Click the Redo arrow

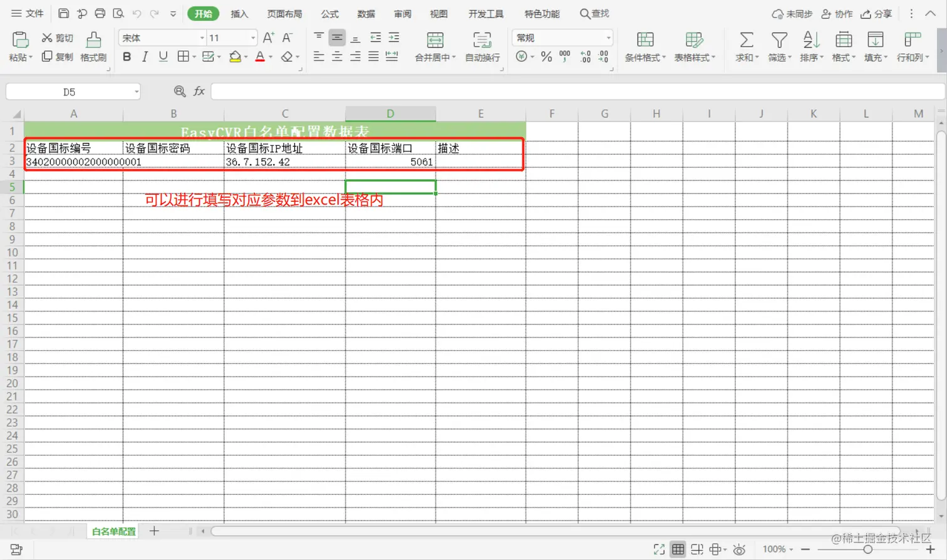coord(154,13)
